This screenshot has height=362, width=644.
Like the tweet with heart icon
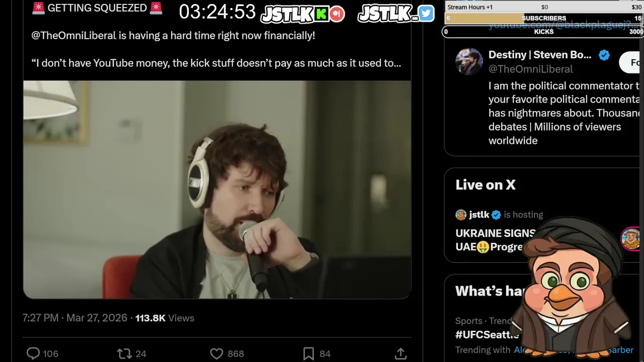click(x=216, y=353)
